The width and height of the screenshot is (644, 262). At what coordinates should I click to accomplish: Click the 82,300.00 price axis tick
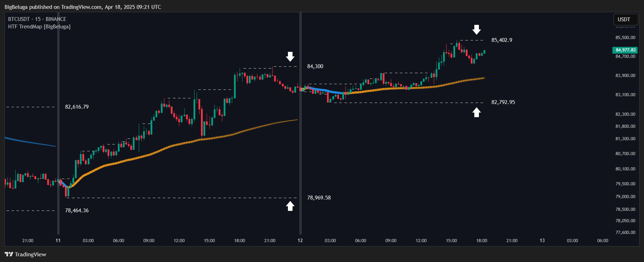point(626,114)
